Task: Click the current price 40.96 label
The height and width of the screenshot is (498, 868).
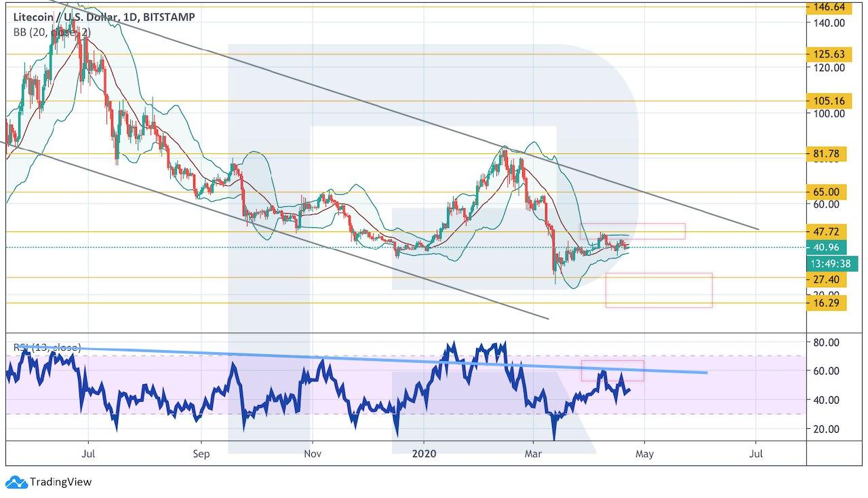Action: [825, 247]
